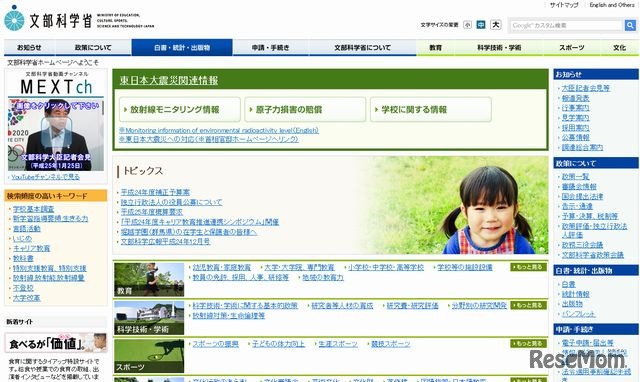Open キャリア教育推進連携シンポジウム topic

200,222
